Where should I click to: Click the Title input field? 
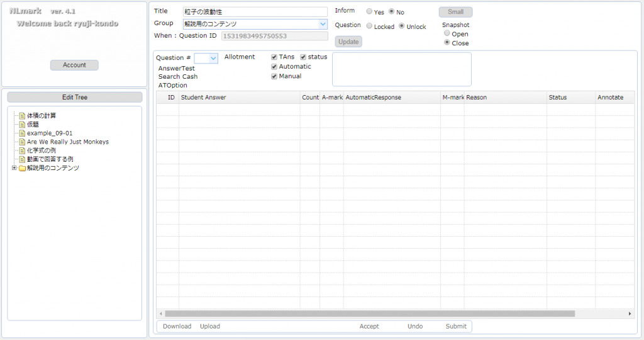point(255,12)
